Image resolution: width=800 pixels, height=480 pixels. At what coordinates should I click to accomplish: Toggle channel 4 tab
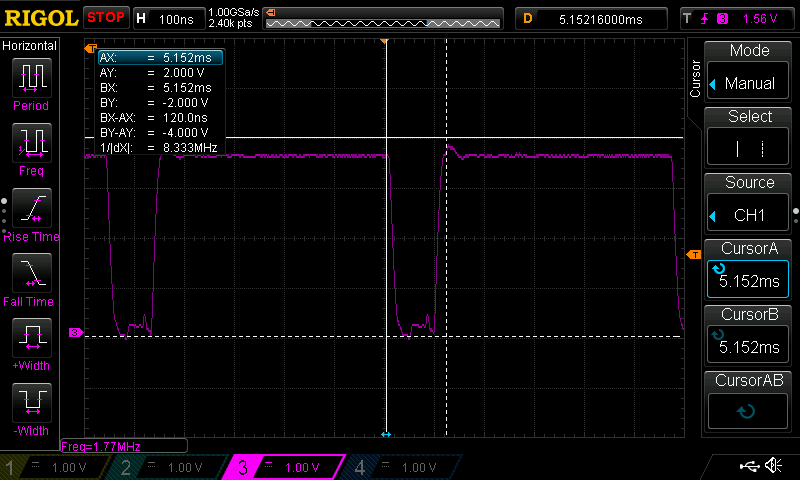click(x=403, y=467)
